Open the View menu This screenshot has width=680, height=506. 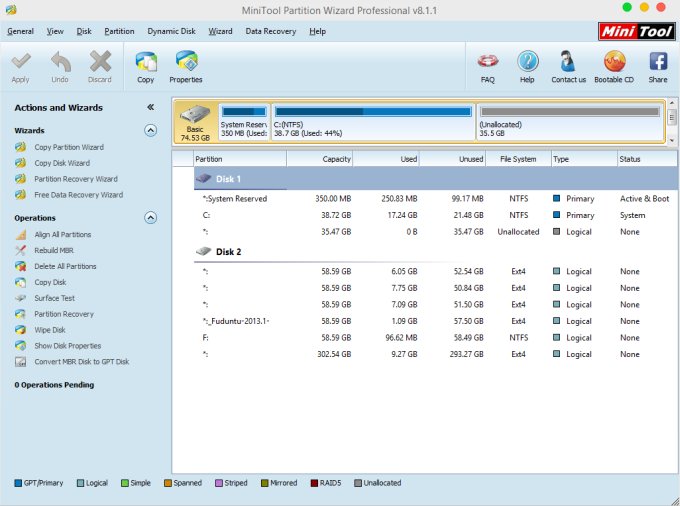(x=55, y=31)
